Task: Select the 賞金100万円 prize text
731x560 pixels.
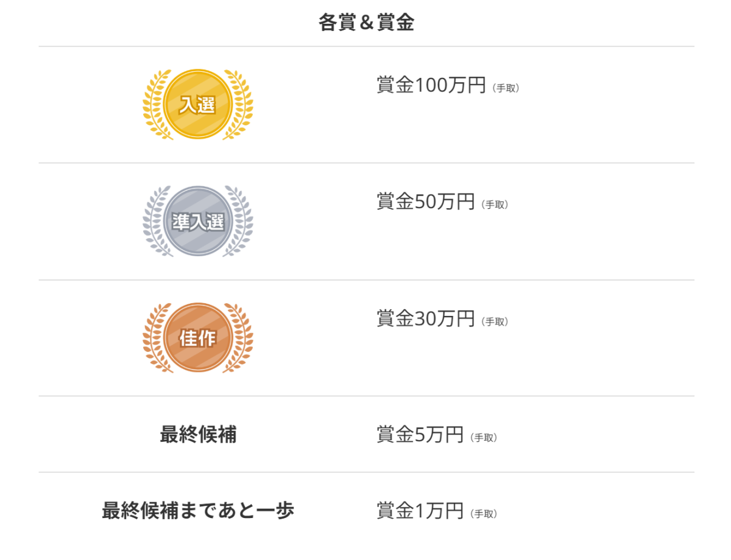Action: 431,85
